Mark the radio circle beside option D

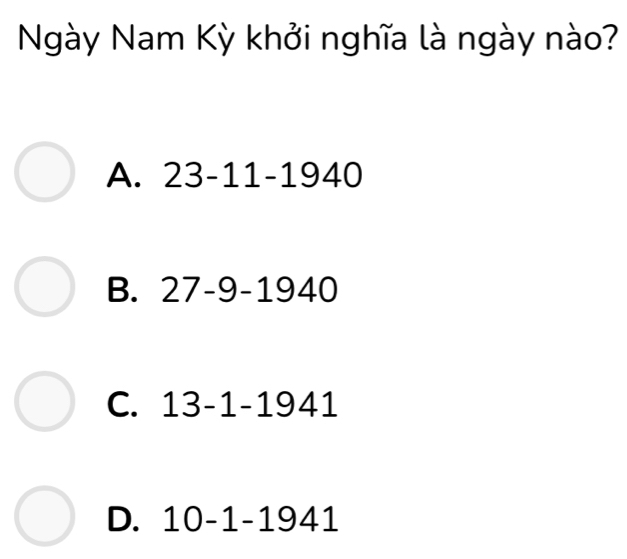pos(44,517)
